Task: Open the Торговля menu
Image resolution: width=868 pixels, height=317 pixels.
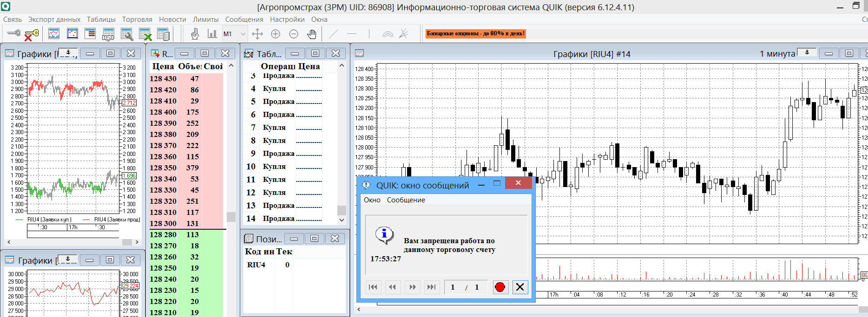Action: [137, 19]
